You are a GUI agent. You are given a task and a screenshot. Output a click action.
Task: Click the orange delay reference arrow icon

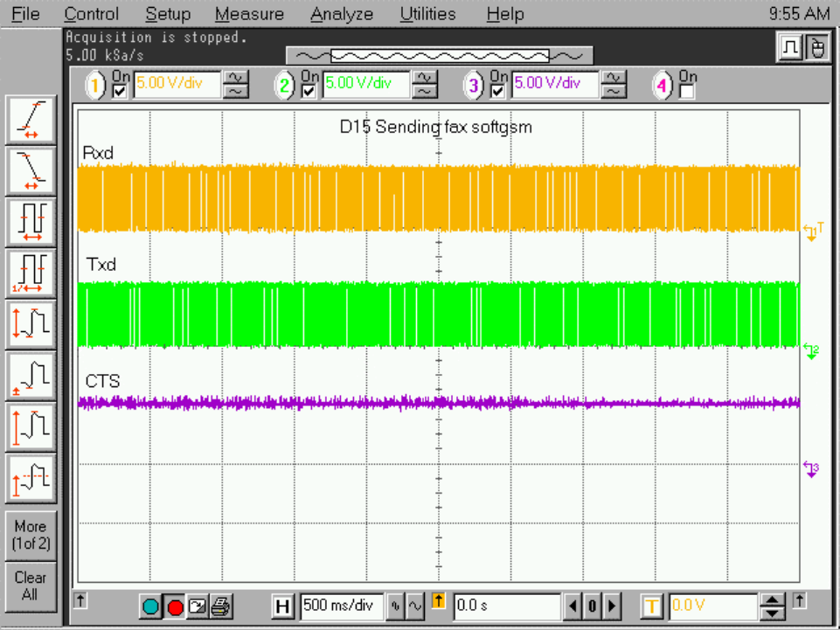[439, 601]
